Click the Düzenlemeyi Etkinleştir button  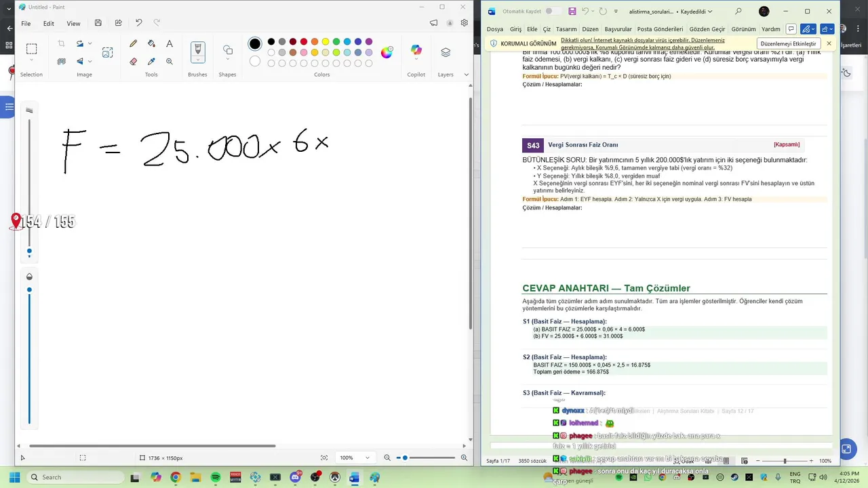pos(789,43)
